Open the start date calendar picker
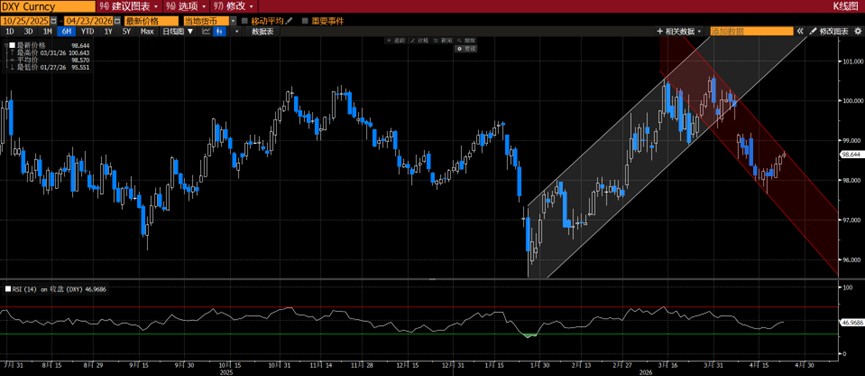 click(x=53, y=20)
